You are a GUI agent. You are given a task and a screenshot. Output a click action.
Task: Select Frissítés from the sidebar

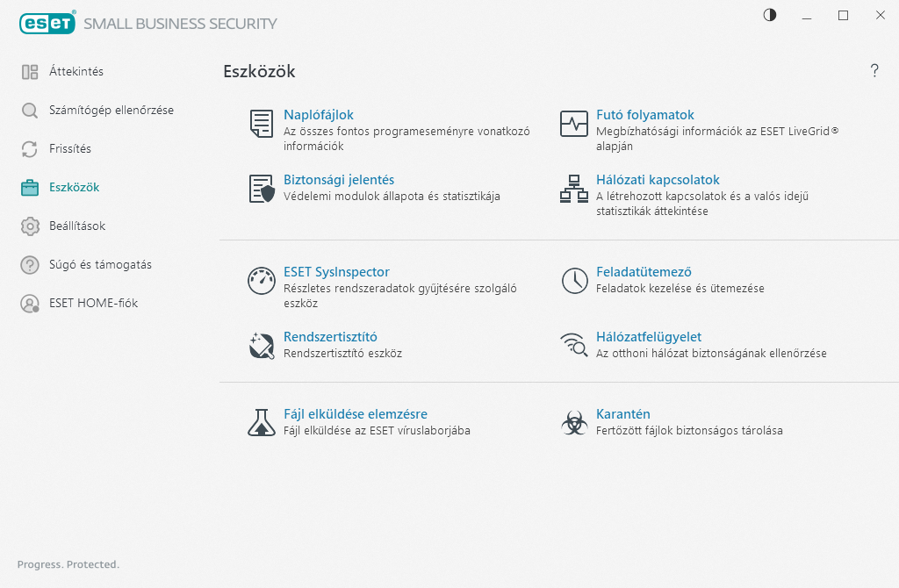(70, 148)
